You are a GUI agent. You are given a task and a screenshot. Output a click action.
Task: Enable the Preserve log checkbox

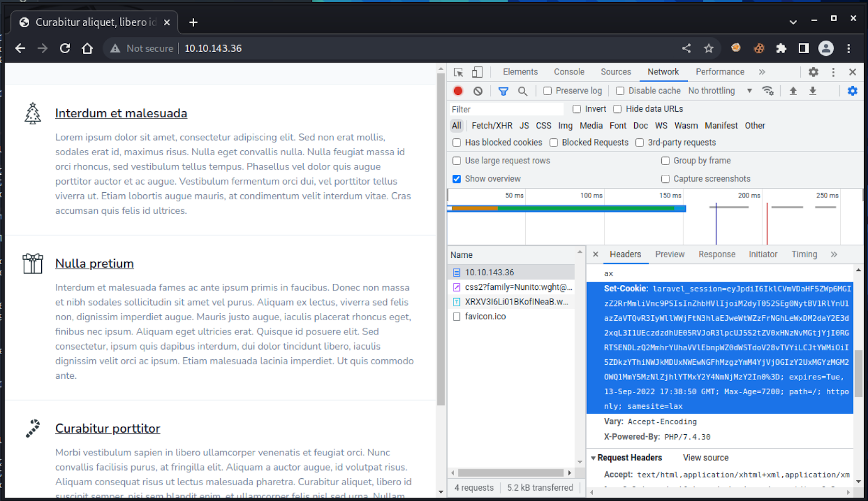pyautogui.click(x=547, y=91)
